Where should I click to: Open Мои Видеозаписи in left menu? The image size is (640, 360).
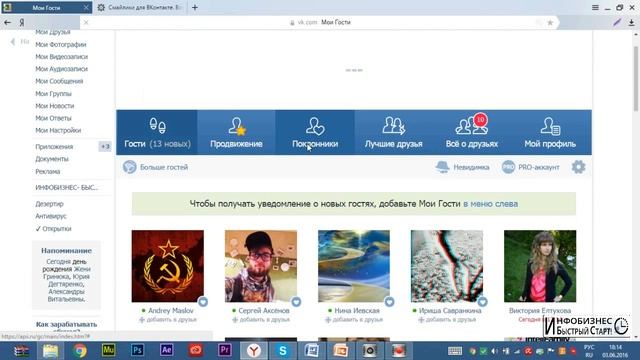click(61, 57)
